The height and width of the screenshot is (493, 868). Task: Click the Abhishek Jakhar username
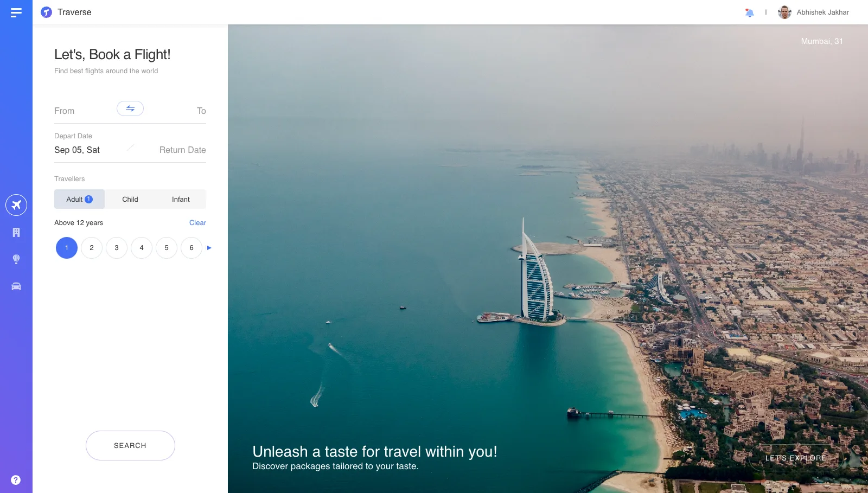pyautogui.click(x=822, y=12)
